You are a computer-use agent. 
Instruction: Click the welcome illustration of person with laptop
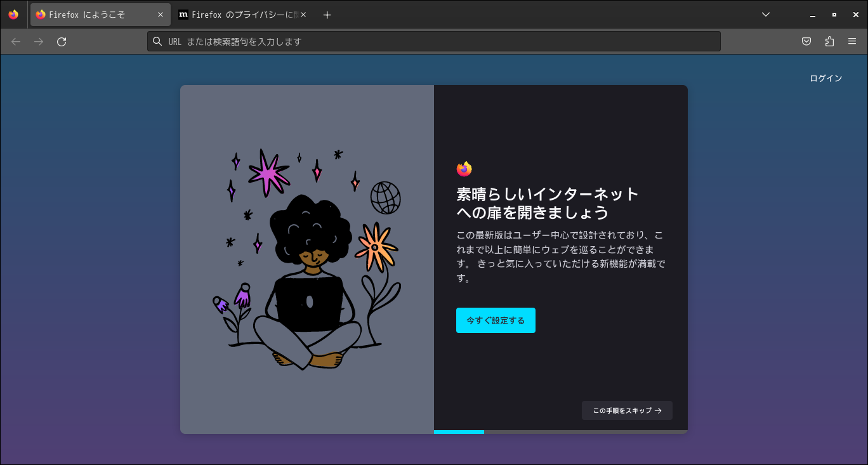(x=307, y=259)
